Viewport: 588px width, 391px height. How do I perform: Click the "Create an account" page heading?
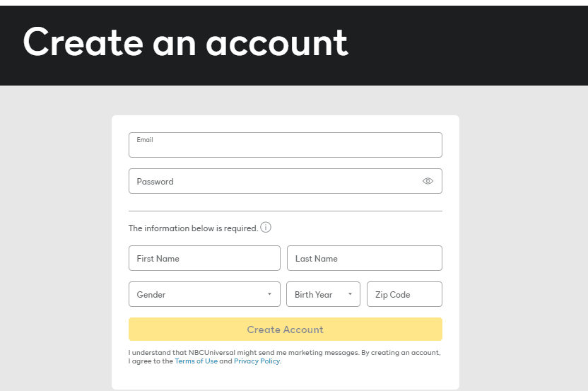tap(185, 42)
